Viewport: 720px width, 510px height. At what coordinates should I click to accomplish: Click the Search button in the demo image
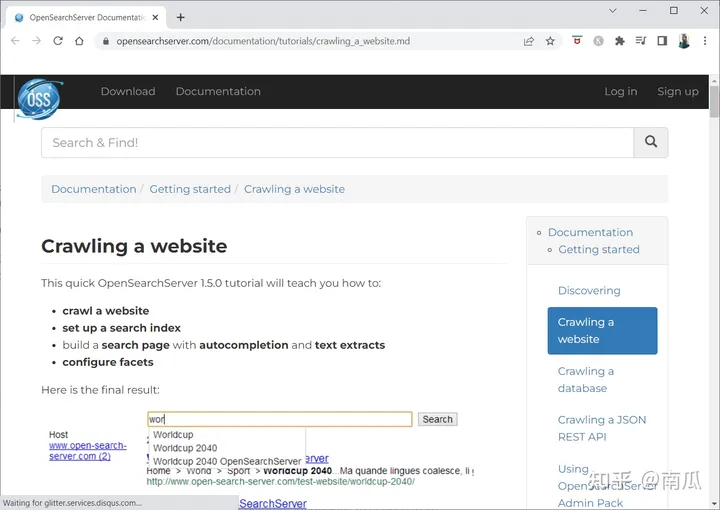pyautogui.click(x=438, y=419)
